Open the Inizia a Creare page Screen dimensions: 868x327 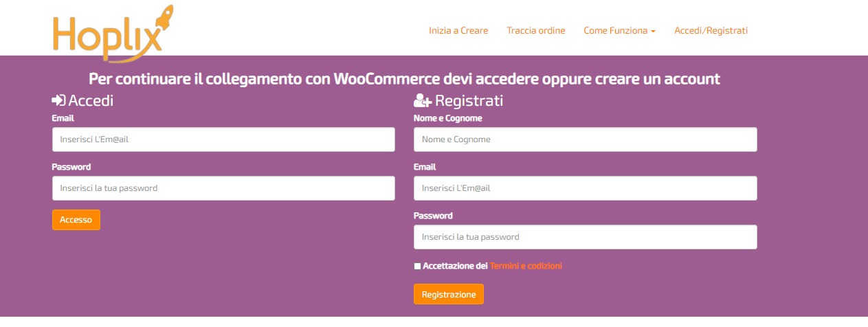458,30
